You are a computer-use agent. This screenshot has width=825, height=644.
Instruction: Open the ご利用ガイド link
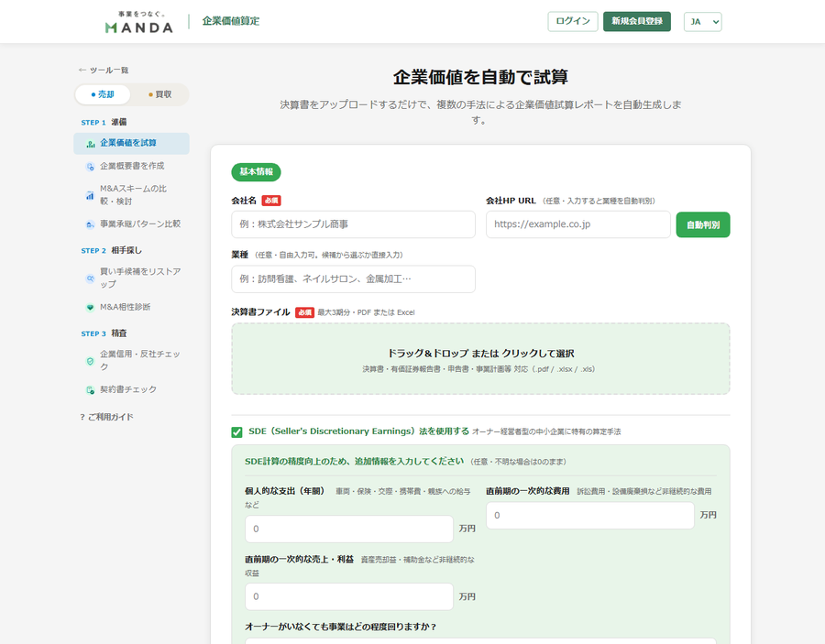pyautogui.click(x=107, y=418)
